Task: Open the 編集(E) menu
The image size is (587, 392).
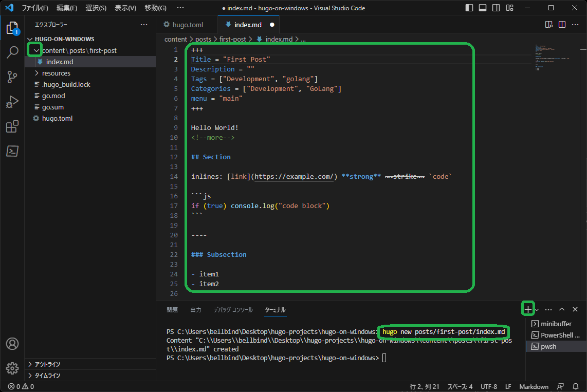Action: [67, 8]
